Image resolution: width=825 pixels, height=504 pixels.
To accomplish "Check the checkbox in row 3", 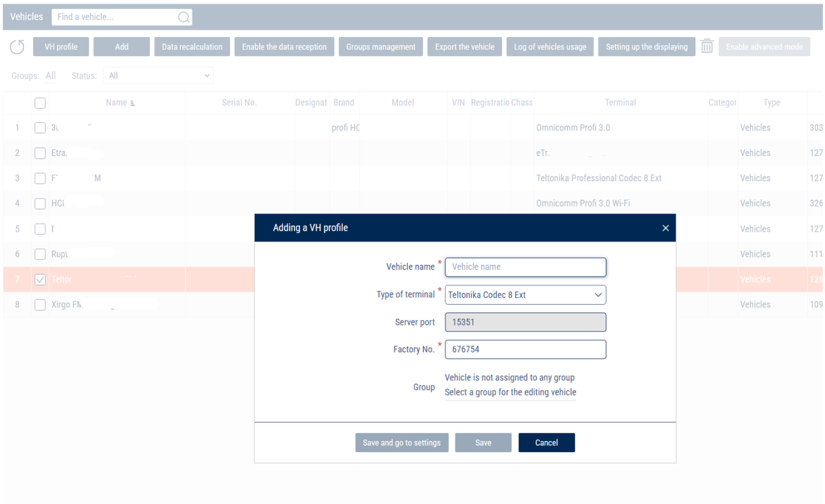I will point(40,178).
